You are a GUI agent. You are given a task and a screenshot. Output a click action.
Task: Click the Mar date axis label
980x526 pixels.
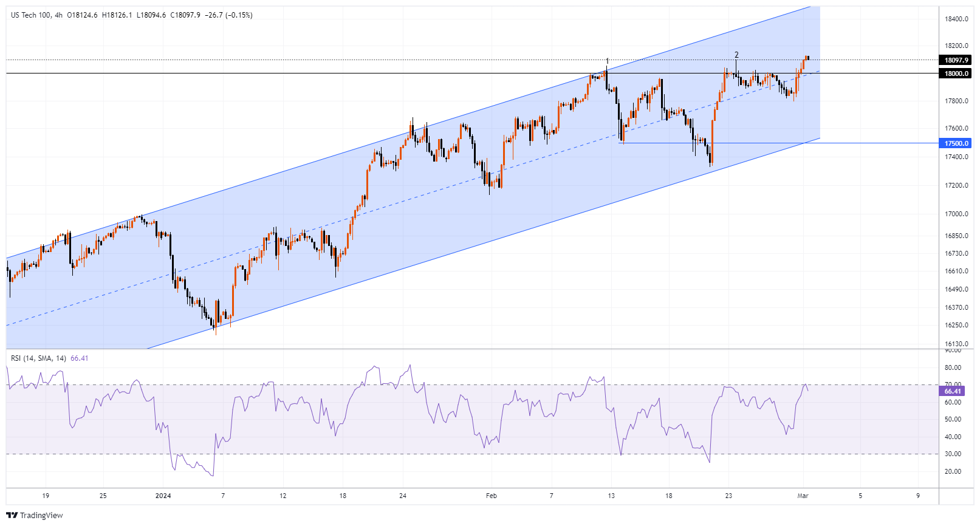[803, 496]
